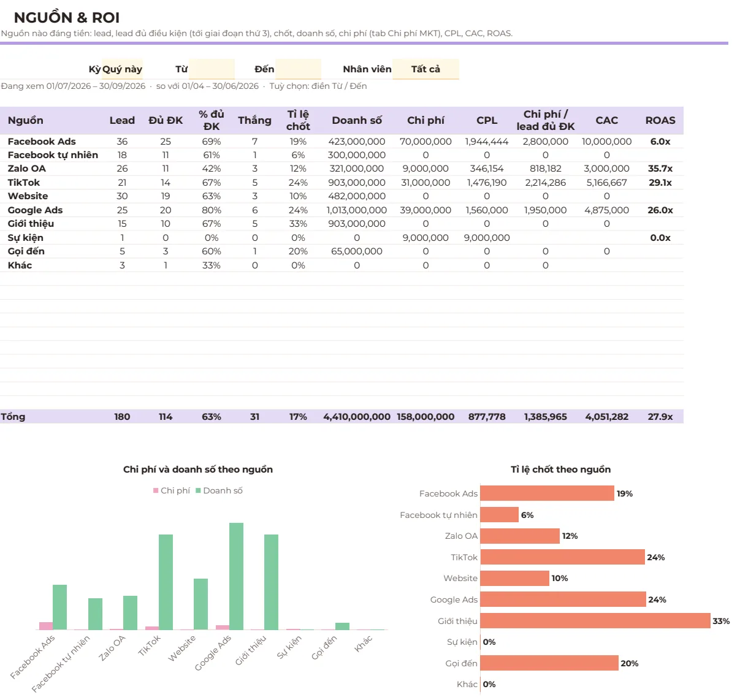Click the "Chi phí và doanh số theo nguồn" chart title
740x700 pixels.
(x=198, y=470)
